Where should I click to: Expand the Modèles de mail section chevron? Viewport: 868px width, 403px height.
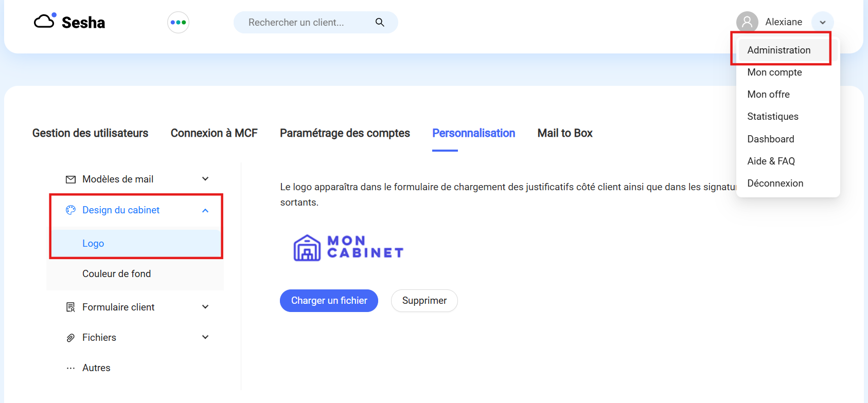click(205, 179)
